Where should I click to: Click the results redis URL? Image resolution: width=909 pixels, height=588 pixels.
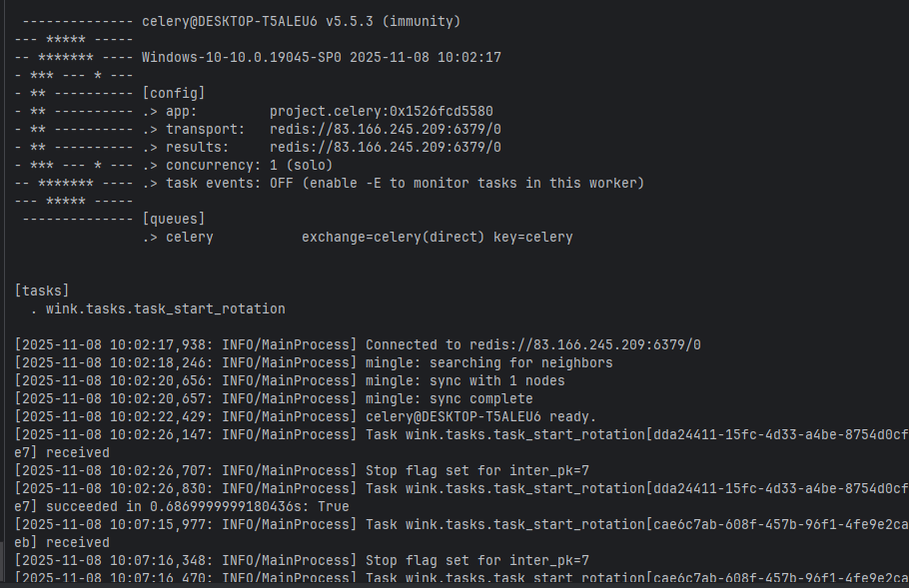(386, 147)
